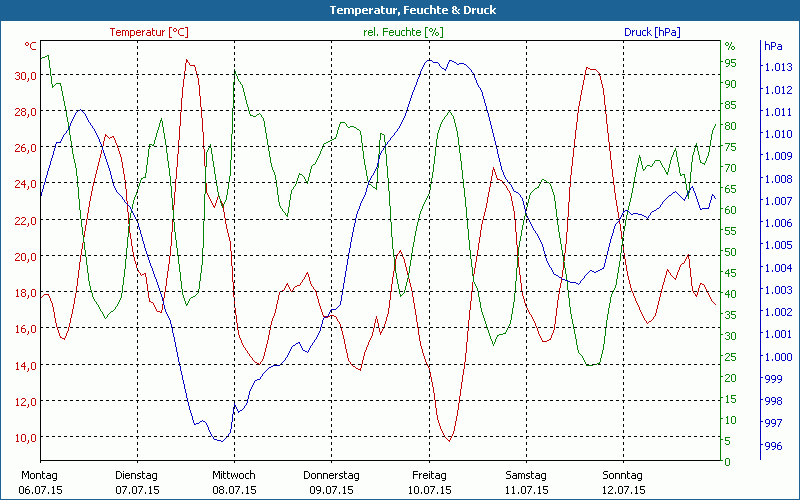This screenshot has width=800, height=500.
Task: Select the Freitag 10.07.15 date label
Action: 429,483
